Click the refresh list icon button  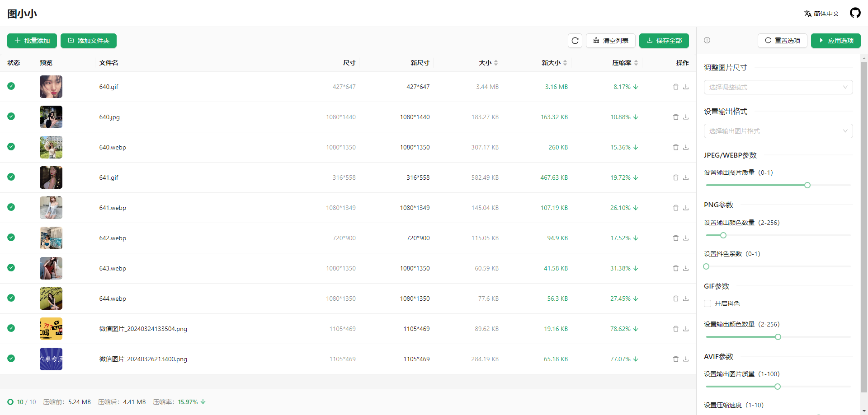(575, 41)
